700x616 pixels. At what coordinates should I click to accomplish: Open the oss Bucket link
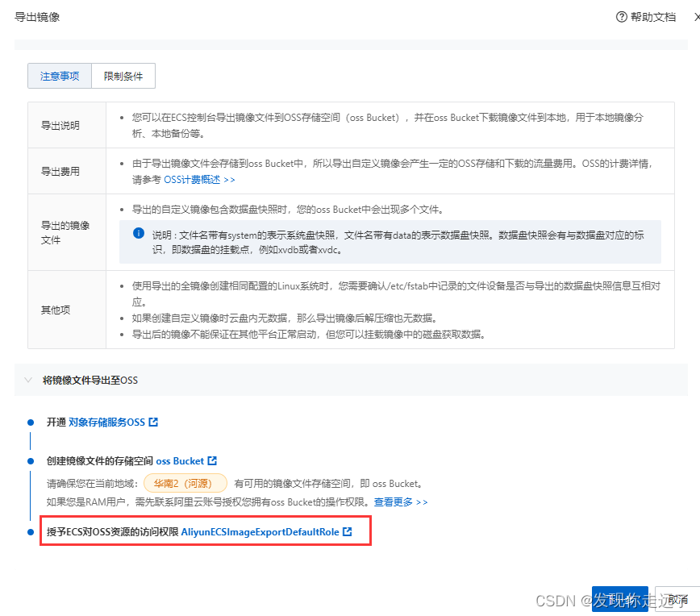(x=180, y=461)
